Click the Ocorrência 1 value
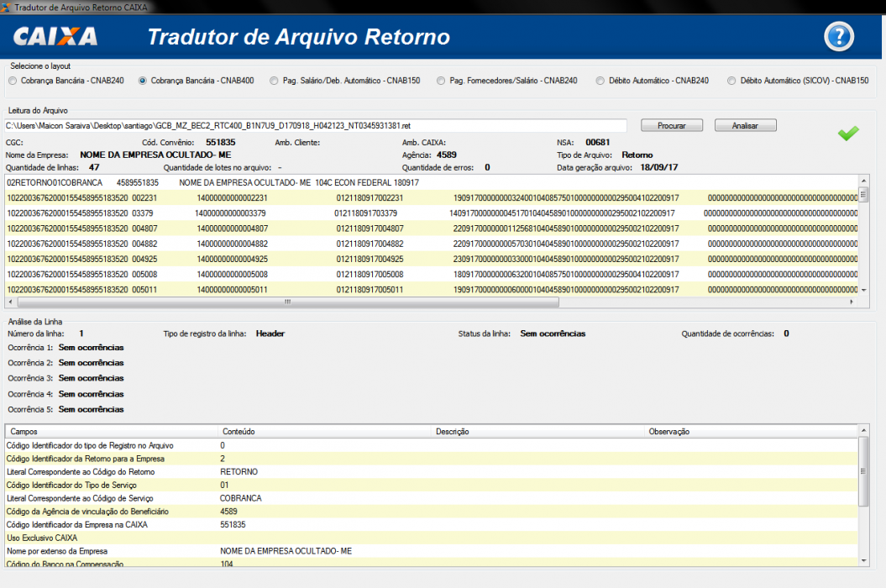 point(91,347)
